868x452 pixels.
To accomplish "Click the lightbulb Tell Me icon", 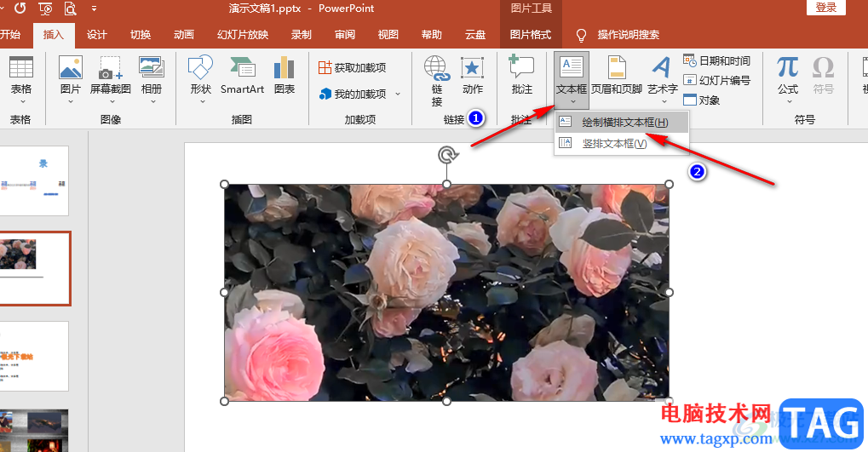I will tap(581, 36).
